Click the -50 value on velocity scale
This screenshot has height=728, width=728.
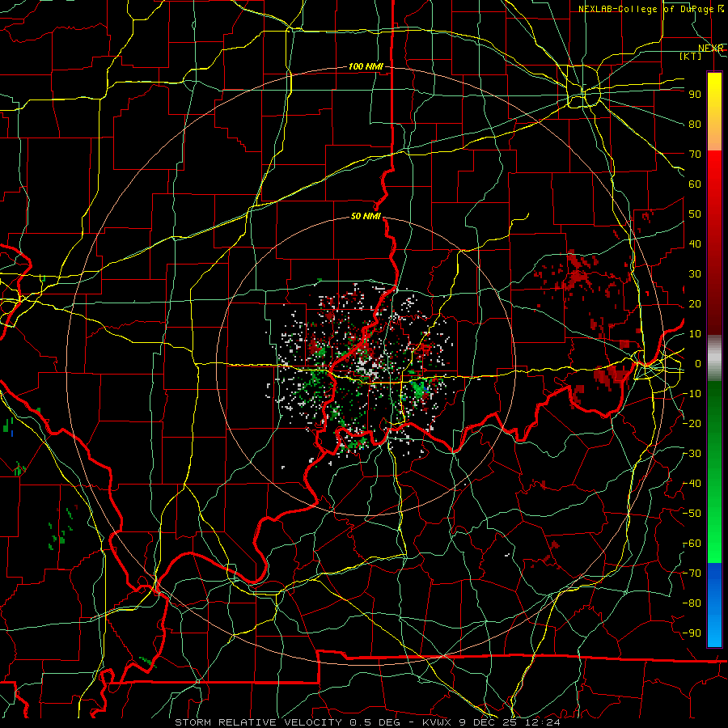[x=692, y=513]
